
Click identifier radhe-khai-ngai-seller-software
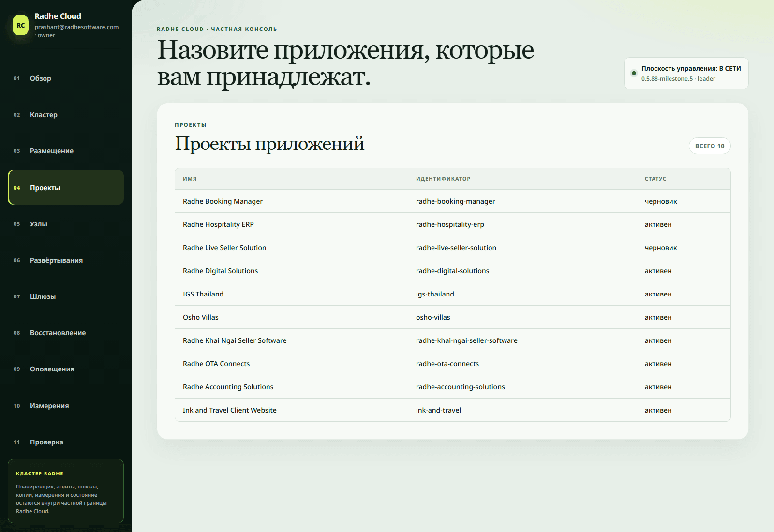(467, 340)
